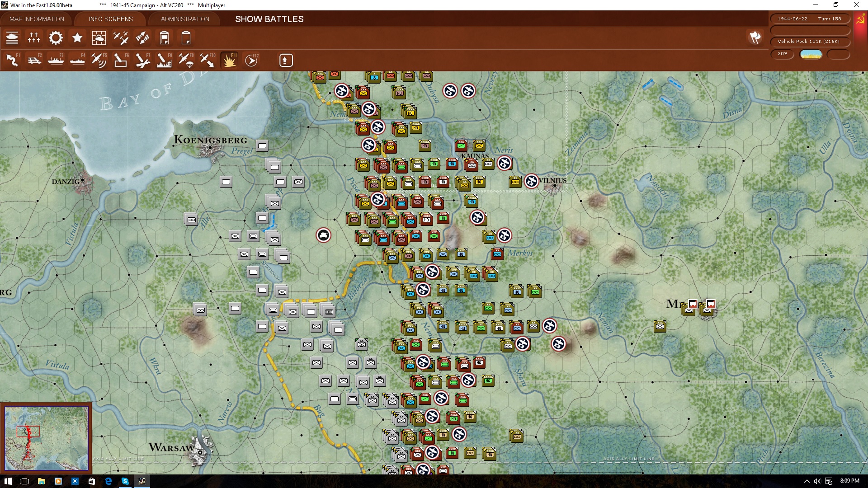The height and width of the screenshot is (488, 868).
Task: Open the victory star icon
Action: click(77, 38)
